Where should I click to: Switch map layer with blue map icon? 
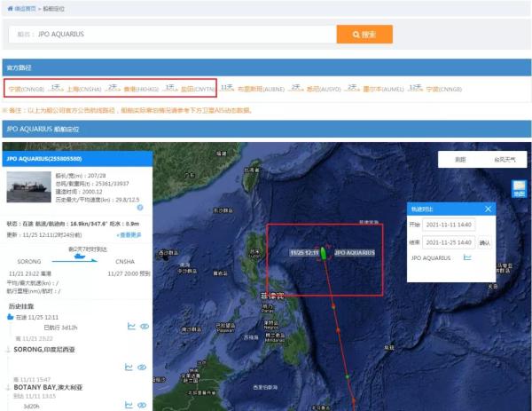[x=519, y=188]
